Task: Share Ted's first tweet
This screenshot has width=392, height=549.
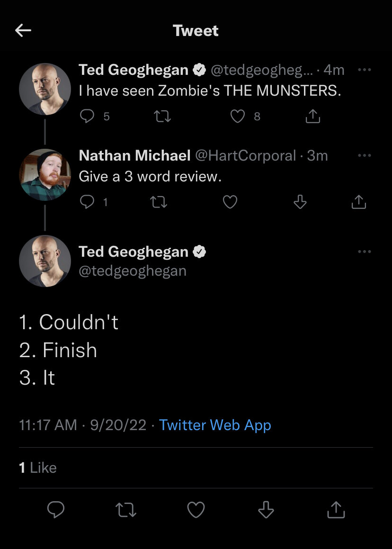Action: [312, 116]
